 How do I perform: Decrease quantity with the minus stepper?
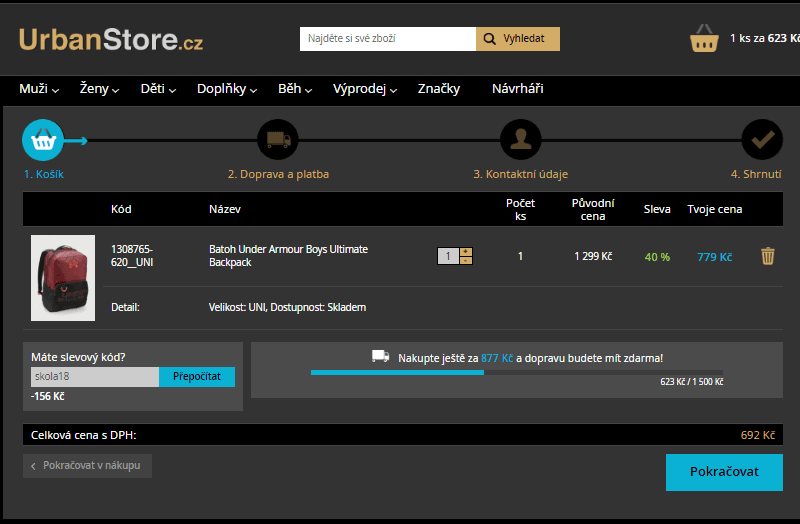466,260
